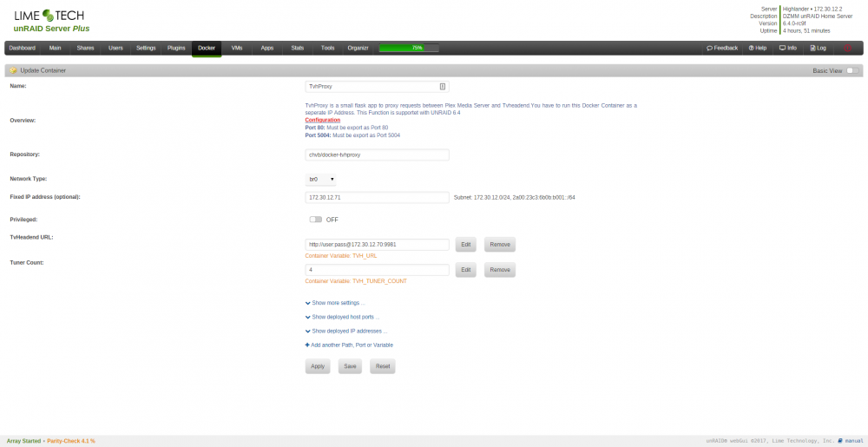The image size is (868, 447).
Task: Click the Lime Tech logo
Action: click(x=49, y=15)
